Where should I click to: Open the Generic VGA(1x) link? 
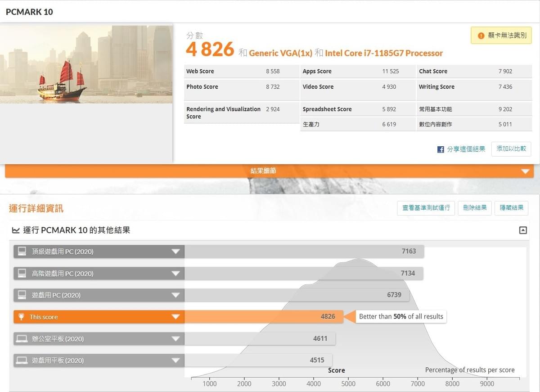click(280, 53)
